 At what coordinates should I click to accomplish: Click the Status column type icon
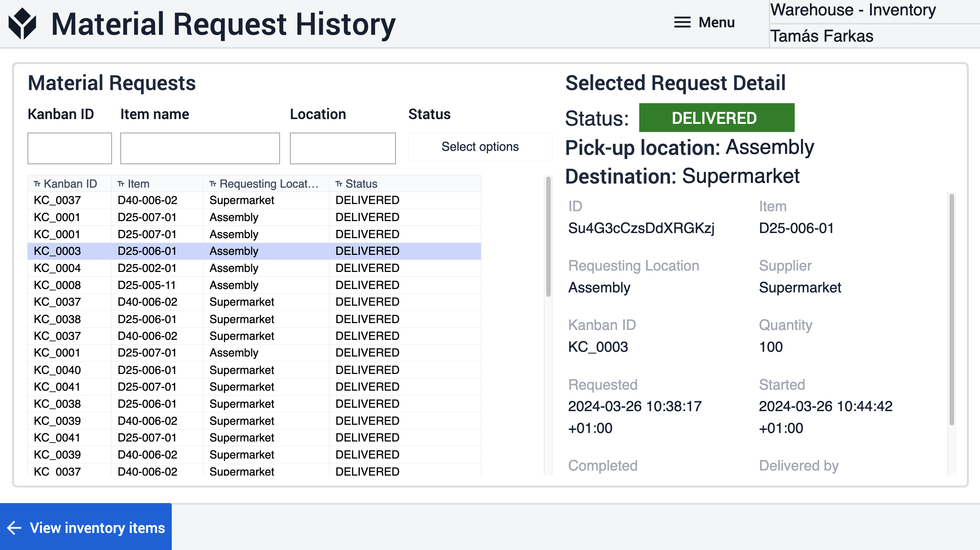pos(339,184)
